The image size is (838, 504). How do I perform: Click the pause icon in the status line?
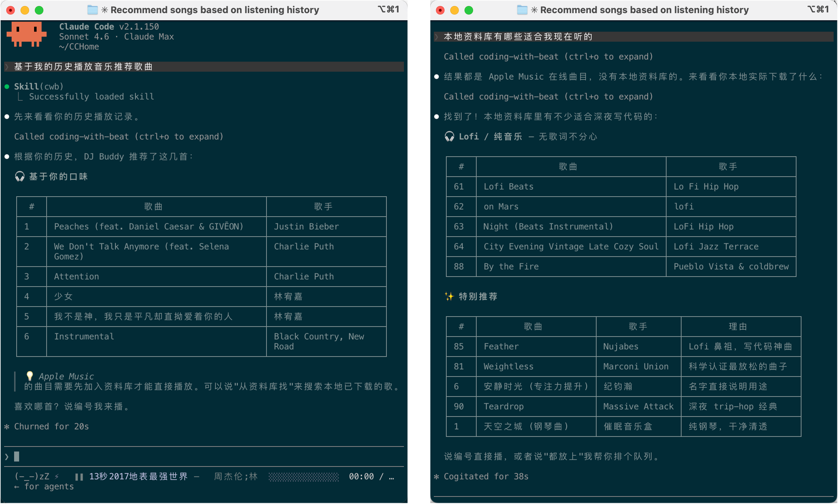tap(79, 477)
